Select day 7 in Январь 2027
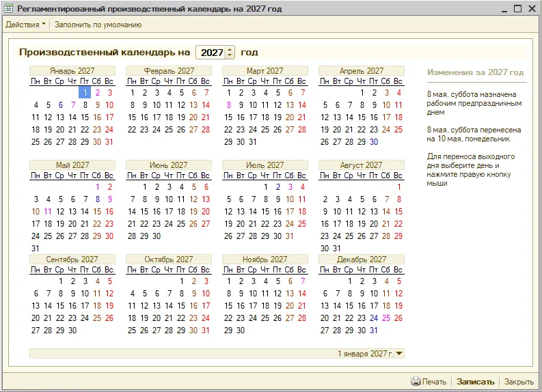 (73, 105)
